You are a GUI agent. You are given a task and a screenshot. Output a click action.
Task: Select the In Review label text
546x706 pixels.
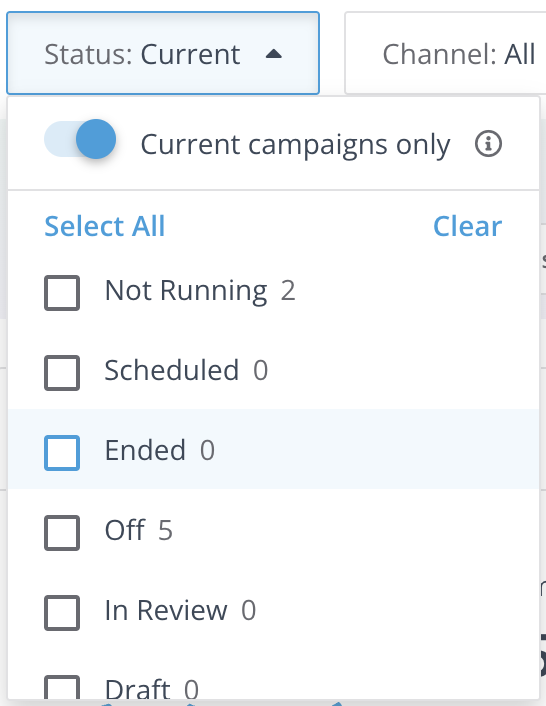pos(166,611)
